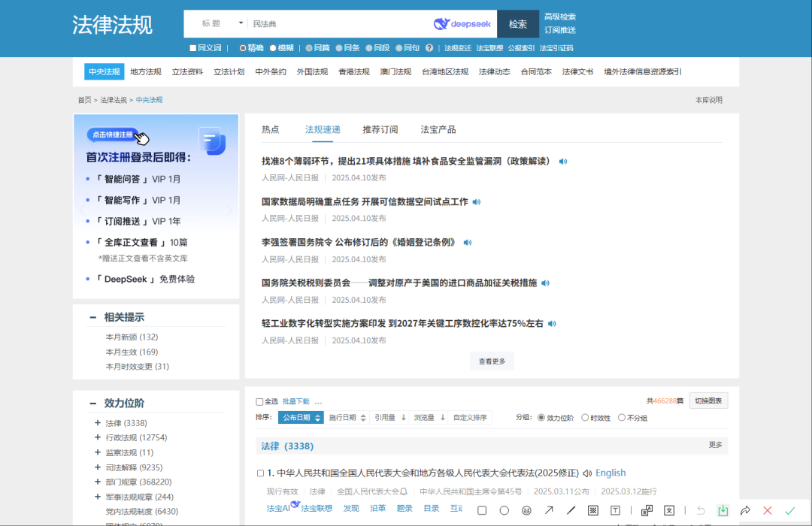Select the 模糊 search mode radio button

pos(273,48)
